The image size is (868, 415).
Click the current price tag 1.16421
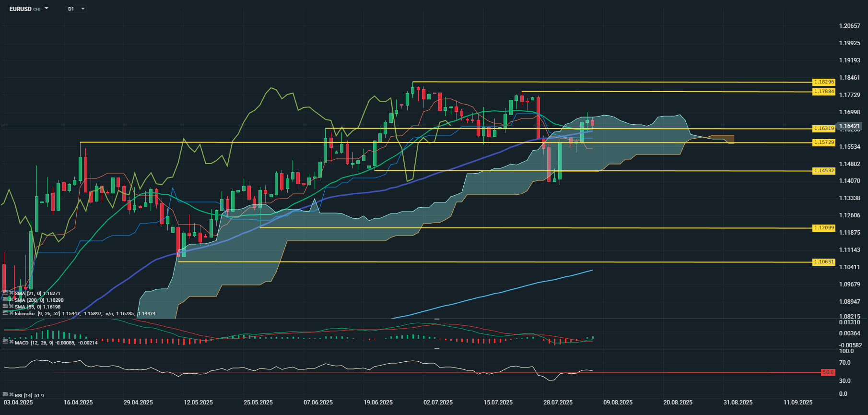[849, 127]
